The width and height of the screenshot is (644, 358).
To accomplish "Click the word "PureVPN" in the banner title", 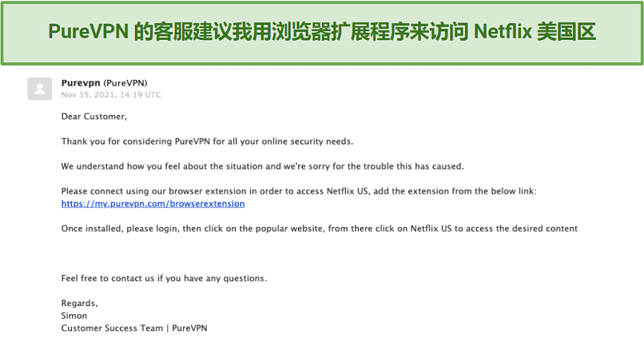I will click(x=89, y=32).
